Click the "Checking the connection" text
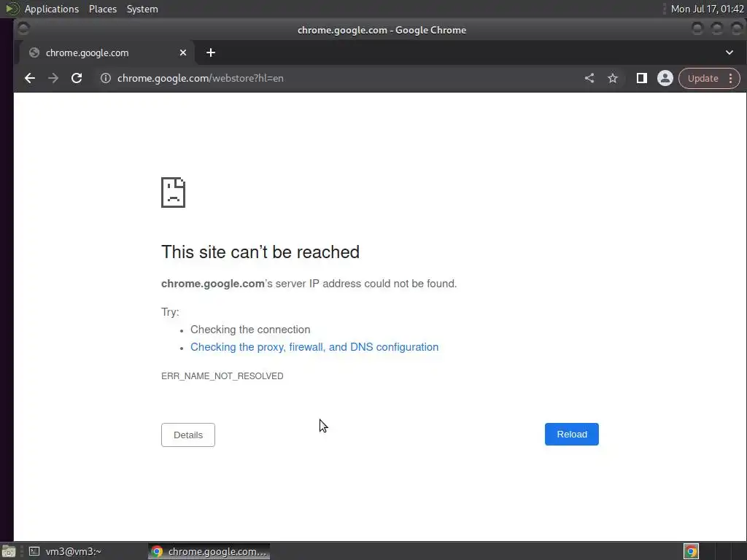This screenshot has width=747, height=560. click(250, 330)
